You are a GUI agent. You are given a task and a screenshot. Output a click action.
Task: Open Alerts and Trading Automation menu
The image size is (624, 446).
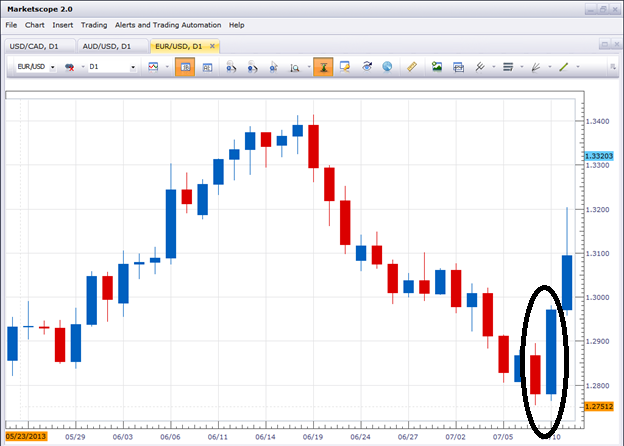pos(168,24)
